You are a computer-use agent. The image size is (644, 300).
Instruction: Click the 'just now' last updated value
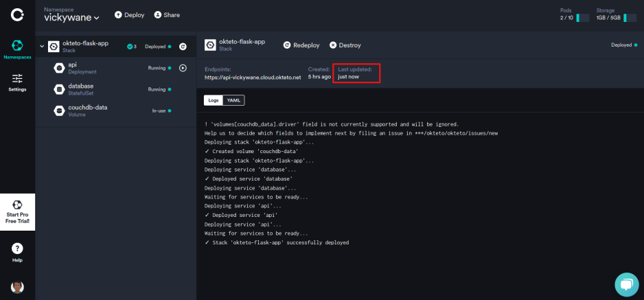click(348, 77)
